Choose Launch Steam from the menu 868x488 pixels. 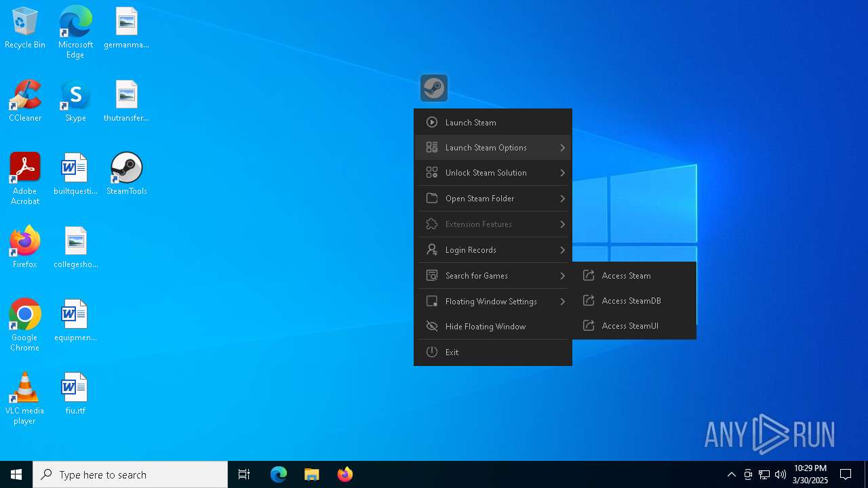[x=493, y=123]
